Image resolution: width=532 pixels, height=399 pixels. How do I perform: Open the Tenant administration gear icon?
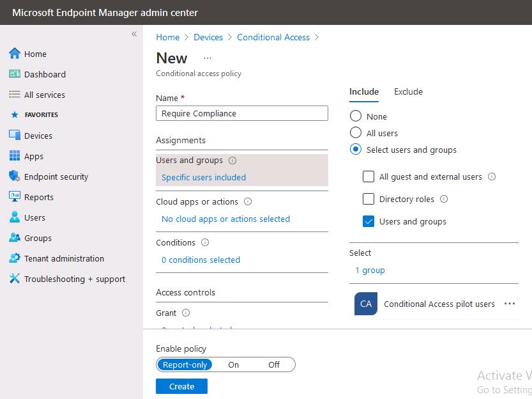[15, 258]
